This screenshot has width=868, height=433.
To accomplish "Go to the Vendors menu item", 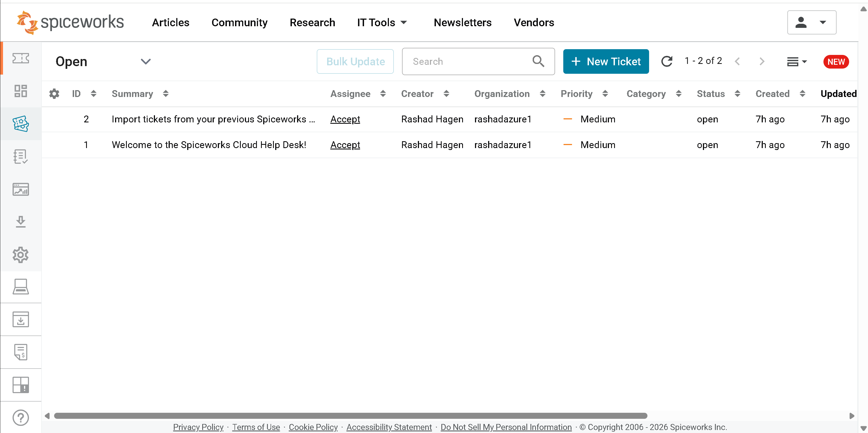I will click(534, 23).
